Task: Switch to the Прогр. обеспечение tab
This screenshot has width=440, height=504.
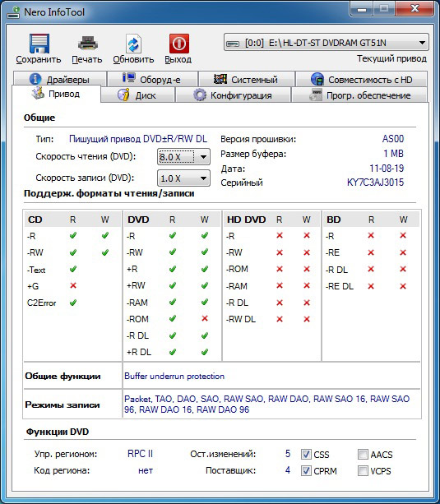Action: coord(359,95)
